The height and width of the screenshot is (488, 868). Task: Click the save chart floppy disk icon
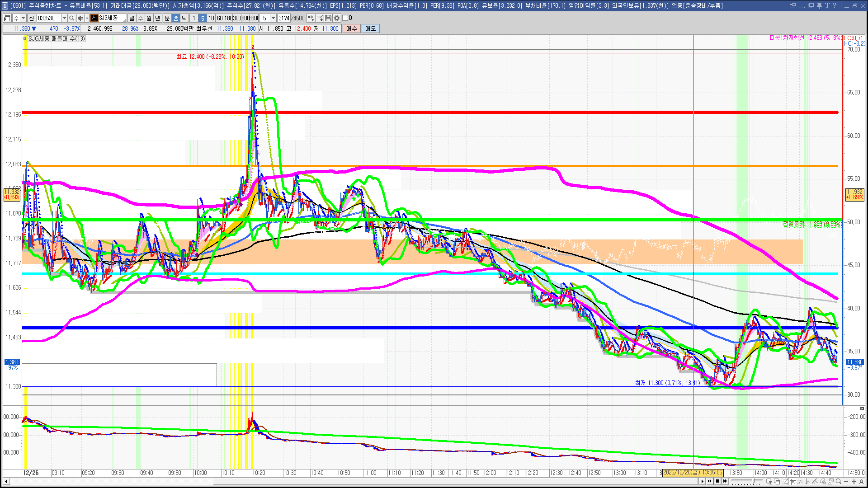pos(329,18)
